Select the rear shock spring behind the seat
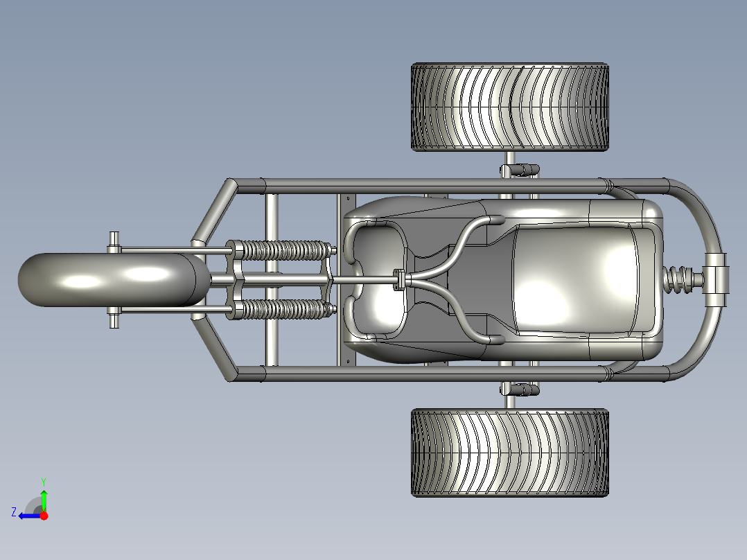747x560 pixels. pos(679,280)
